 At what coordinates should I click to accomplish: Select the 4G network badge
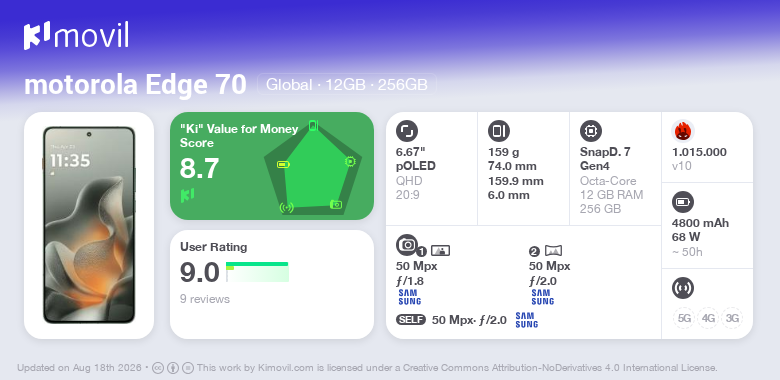(708, 318)
